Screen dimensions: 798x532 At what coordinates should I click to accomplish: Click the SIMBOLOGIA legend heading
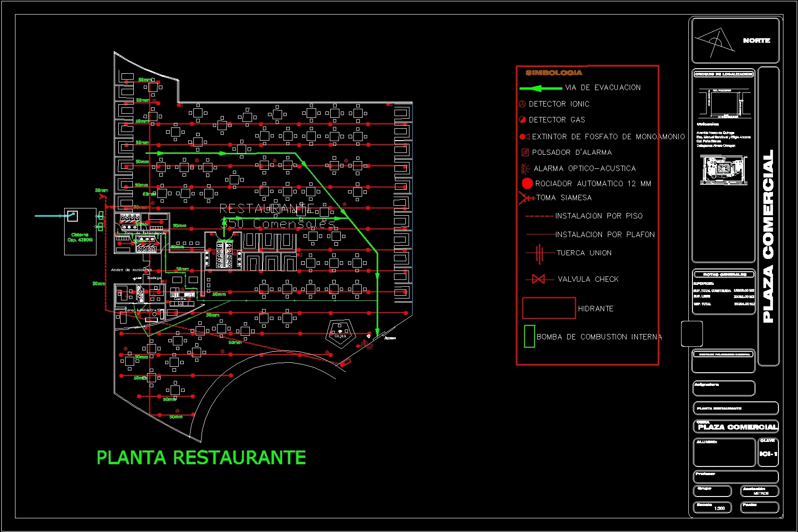[554, 73]
